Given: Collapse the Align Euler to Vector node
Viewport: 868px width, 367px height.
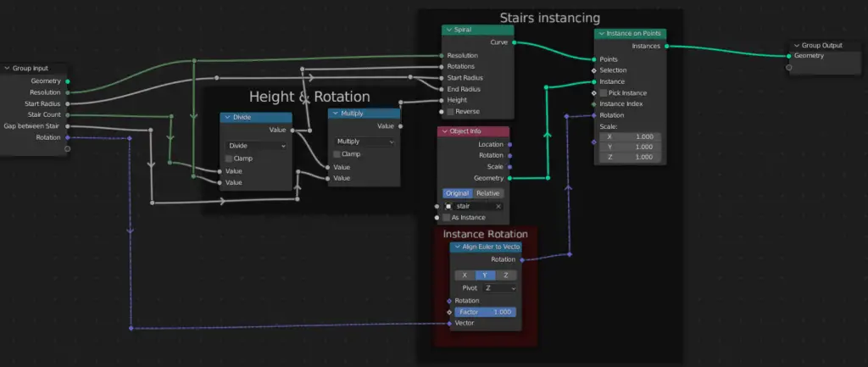Looking at the screenshot, I should tap(457, 247).
